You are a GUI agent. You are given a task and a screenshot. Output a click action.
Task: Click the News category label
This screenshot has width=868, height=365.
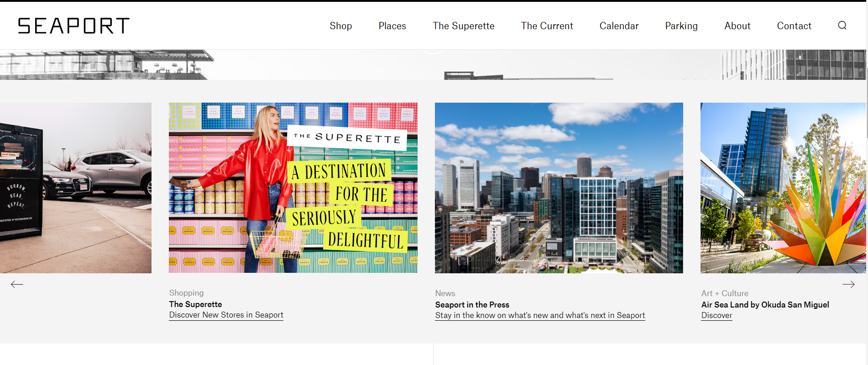coord(445,293)
